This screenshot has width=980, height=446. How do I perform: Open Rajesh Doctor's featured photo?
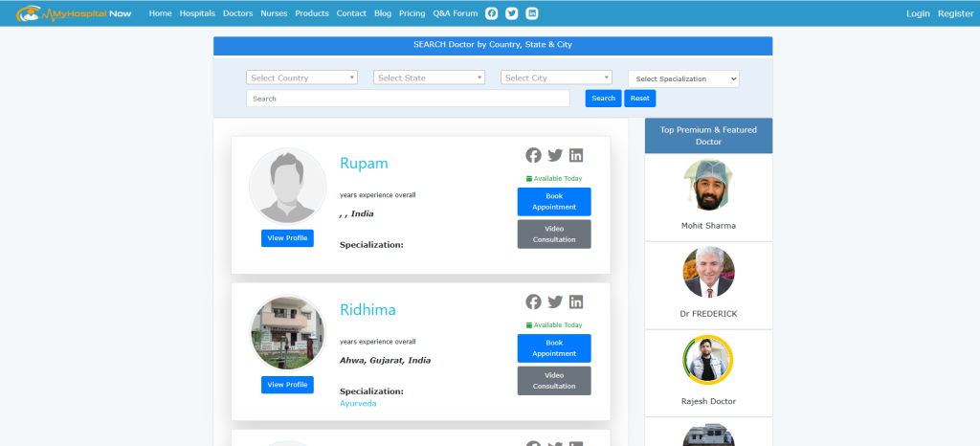click(708, 361)
